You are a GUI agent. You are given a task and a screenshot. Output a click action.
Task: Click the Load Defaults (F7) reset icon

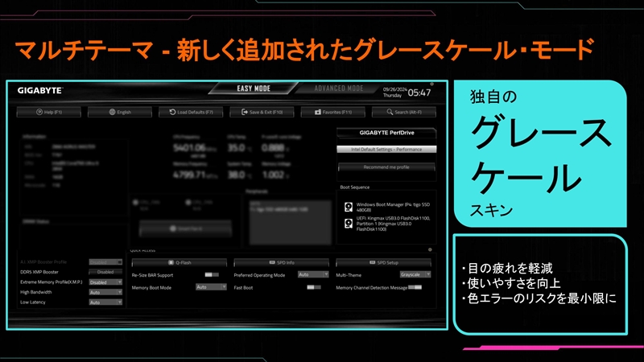coord(172,112)
